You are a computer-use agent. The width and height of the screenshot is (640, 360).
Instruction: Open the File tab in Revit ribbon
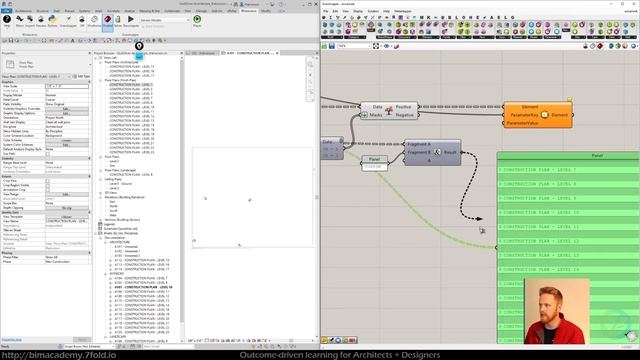click(7, 11)
